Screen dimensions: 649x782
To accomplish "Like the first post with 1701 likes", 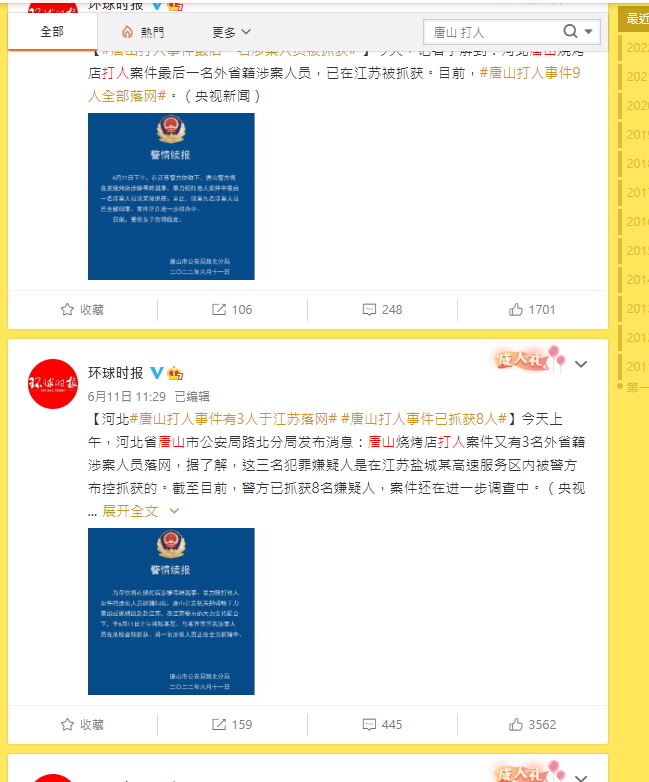I will (532, 310).
